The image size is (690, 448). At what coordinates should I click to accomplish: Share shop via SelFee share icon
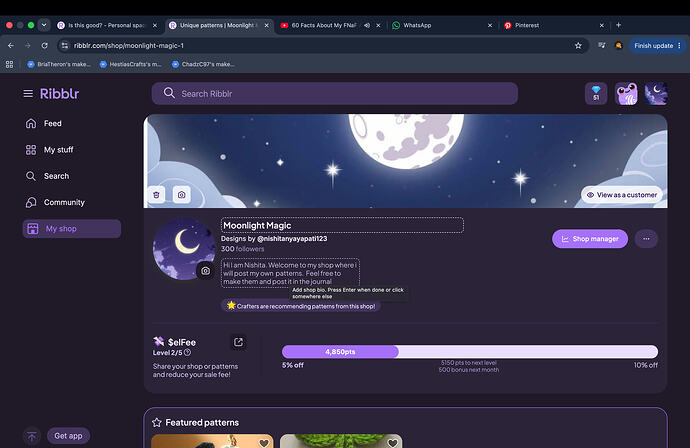(238, 342)
